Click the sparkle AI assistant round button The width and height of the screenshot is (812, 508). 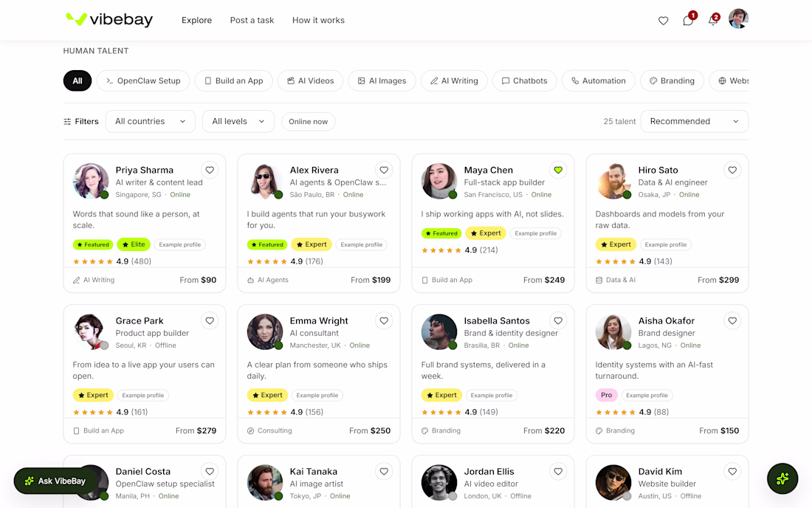click(x=782, y=478)
